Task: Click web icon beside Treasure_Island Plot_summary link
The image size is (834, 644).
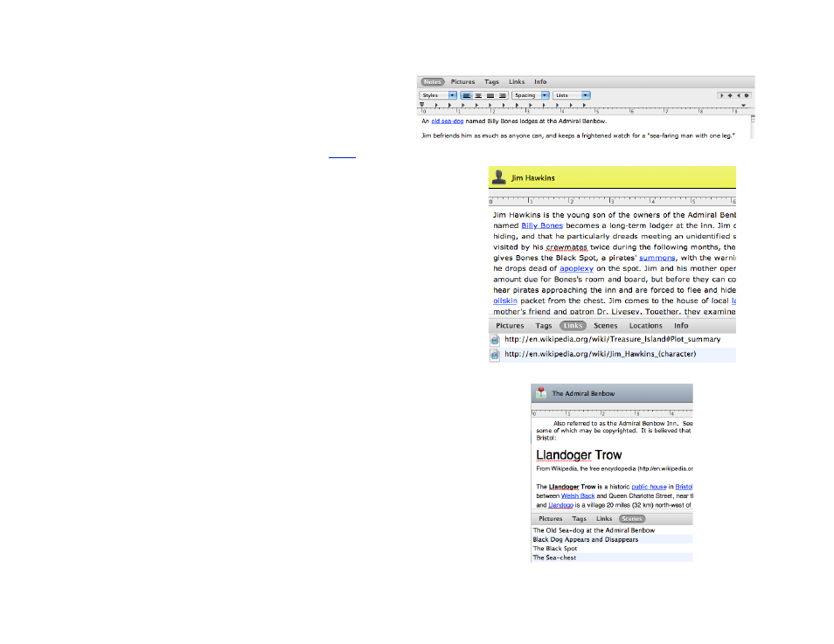Action: (x=495, y=340)
